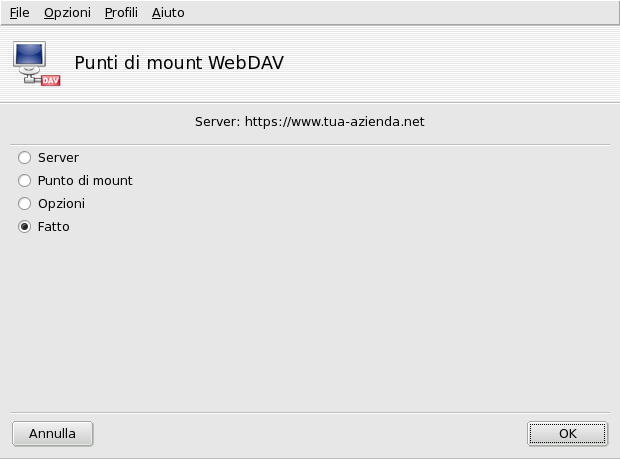Open the Profili menu
The image size is (620, 460).
pos(121,13)
